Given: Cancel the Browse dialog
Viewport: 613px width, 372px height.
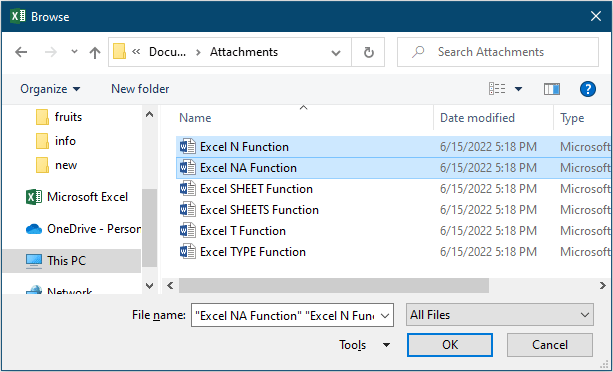Looking at the screenshot, I should point(550,345).
